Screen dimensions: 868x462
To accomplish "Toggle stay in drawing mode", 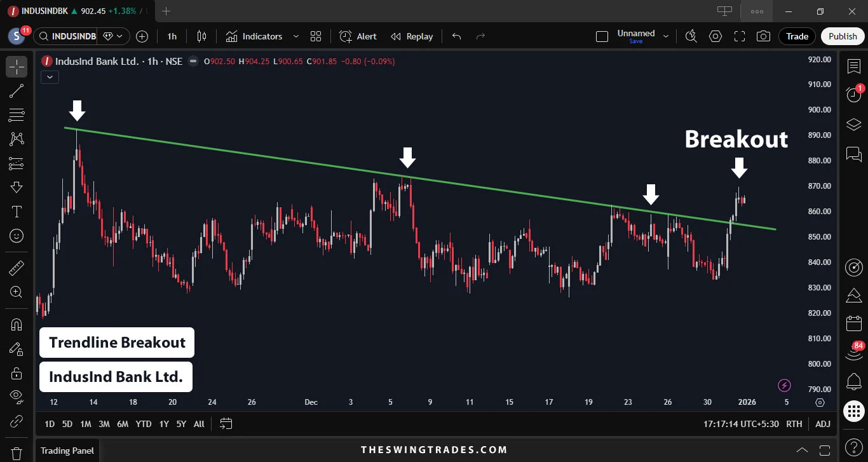I will (x=17, y=349).
